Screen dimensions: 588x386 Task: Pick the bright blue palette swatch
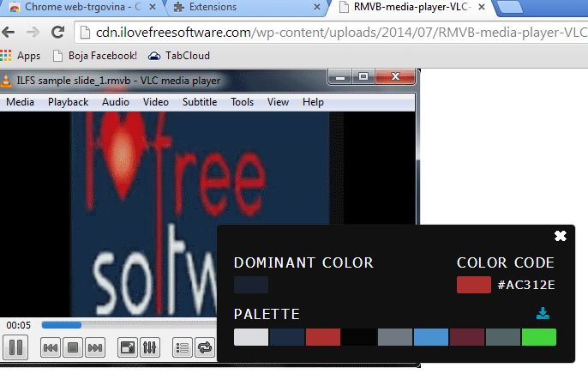pos(431,337)
